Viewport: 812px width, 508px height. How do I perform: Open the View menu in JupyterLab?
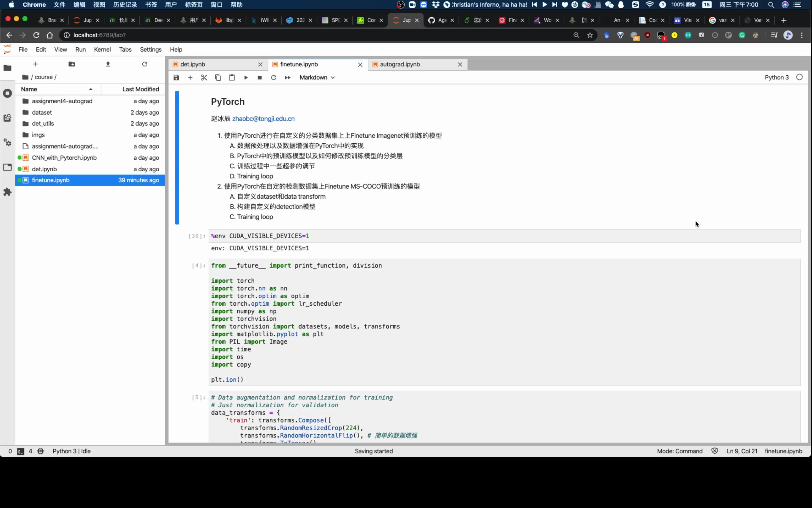click(61, 49)
